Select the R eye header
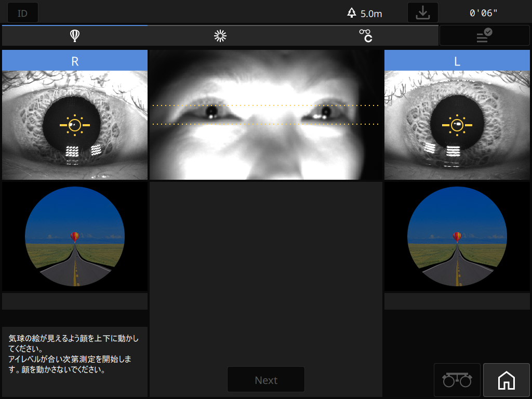 [75, 61]
